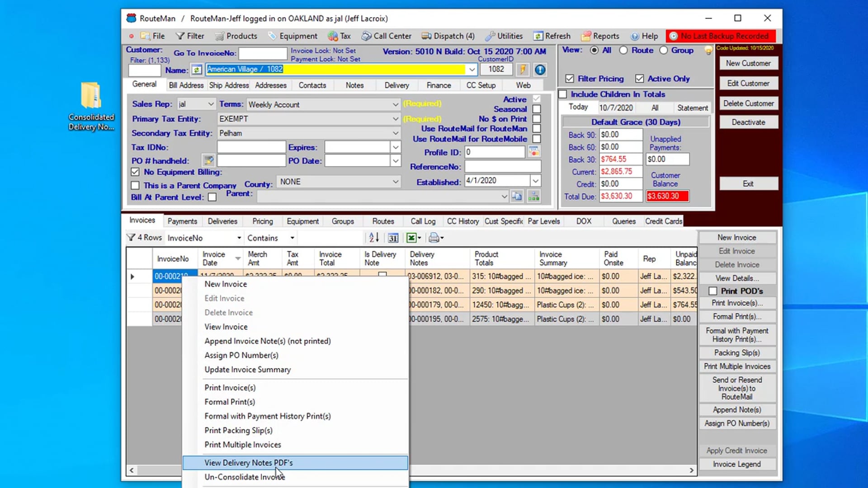
Task: Click the calendar 31 icon in invoice toolbar
Action: point(393,238)
